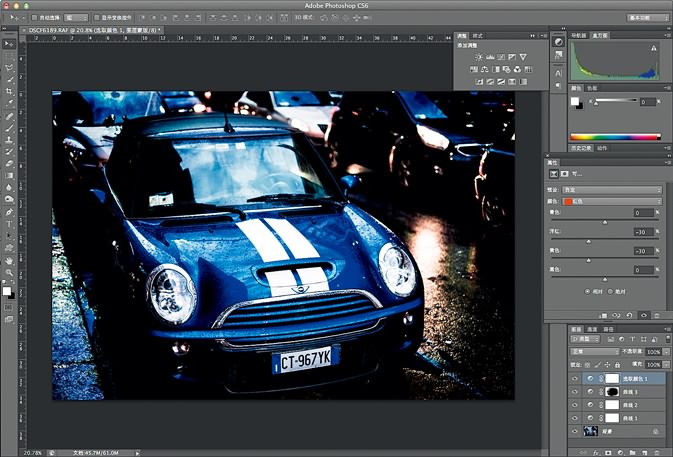Click the color spectrum ramp in Color panel
This screenshot has height=457, width=673.
[x=615, y=137]
